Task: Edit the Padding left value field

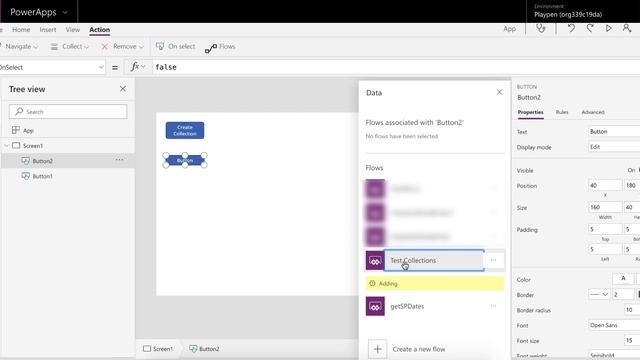Action: pyautogui.click(x=605, y=249)
